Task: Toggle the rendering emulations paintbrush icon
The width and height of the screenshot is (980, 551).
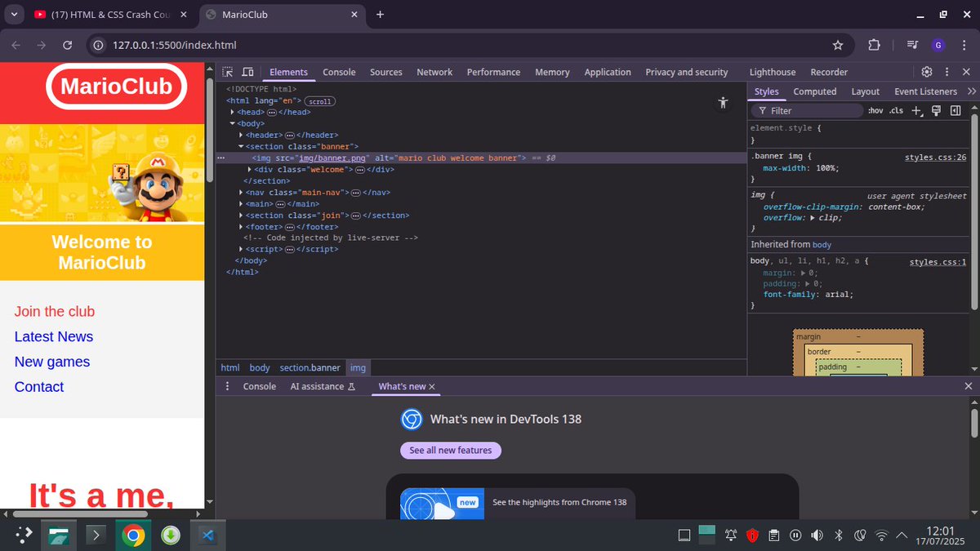Action: [937, 110]
